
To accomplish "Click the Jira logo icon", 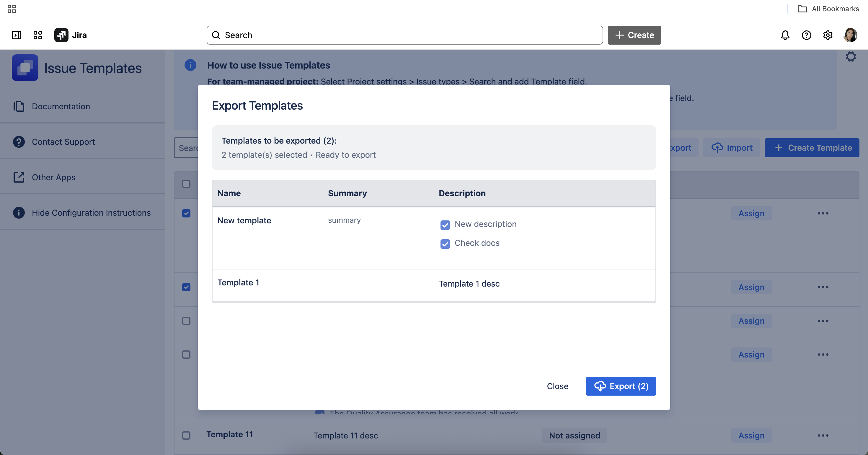I will [61, 35].
